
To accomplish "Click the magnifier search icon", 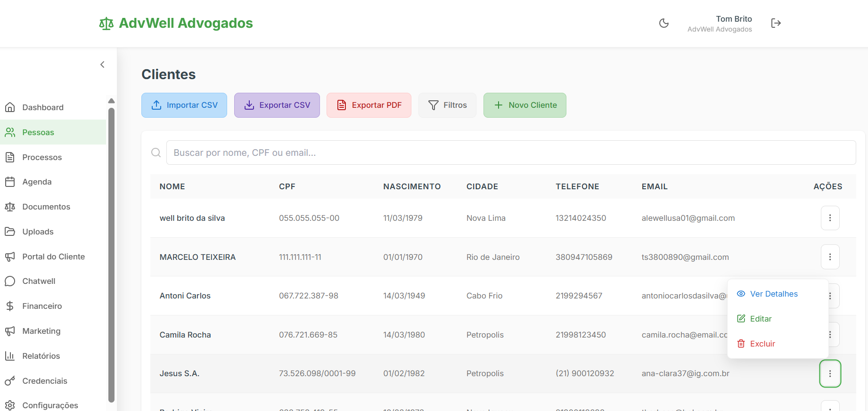I will (156, 153).
